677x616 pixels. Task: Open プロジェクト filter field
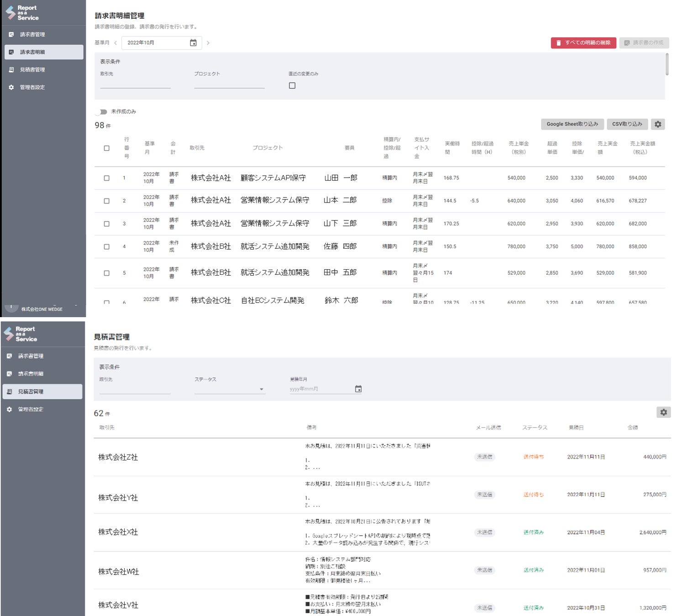coord(229,84)
